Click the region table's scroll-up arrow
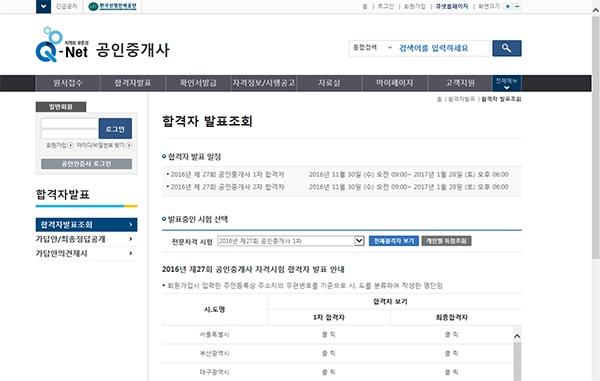The width and height of the screenshot is (600, 381). [517, 336]
